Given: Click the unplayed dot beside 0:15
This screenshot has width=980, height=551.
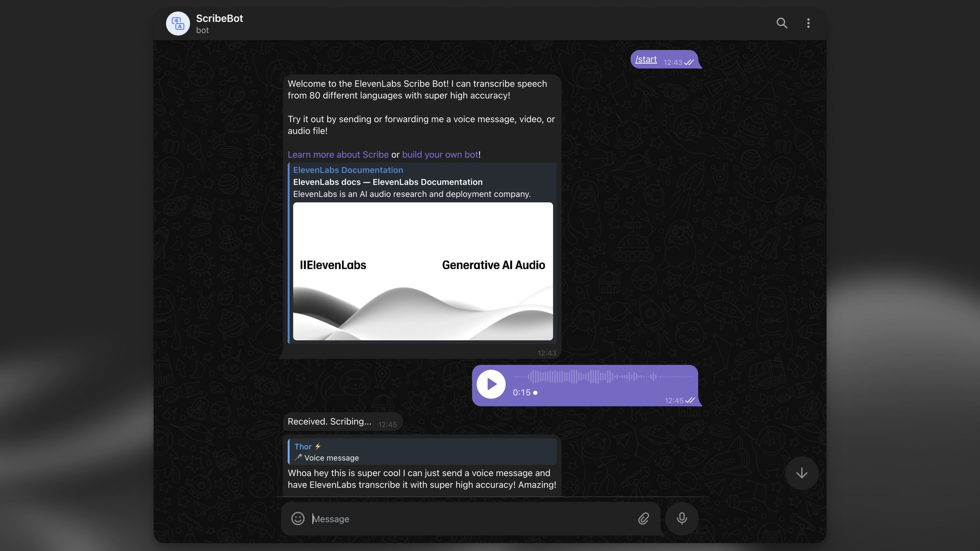Looking at the screenshot, I should [535, 393].
